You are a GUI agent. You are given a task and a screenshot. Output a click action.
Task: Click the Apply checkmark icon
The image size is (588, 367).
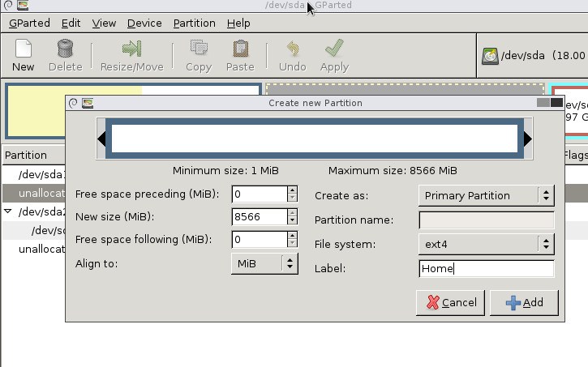click(334, 48)
